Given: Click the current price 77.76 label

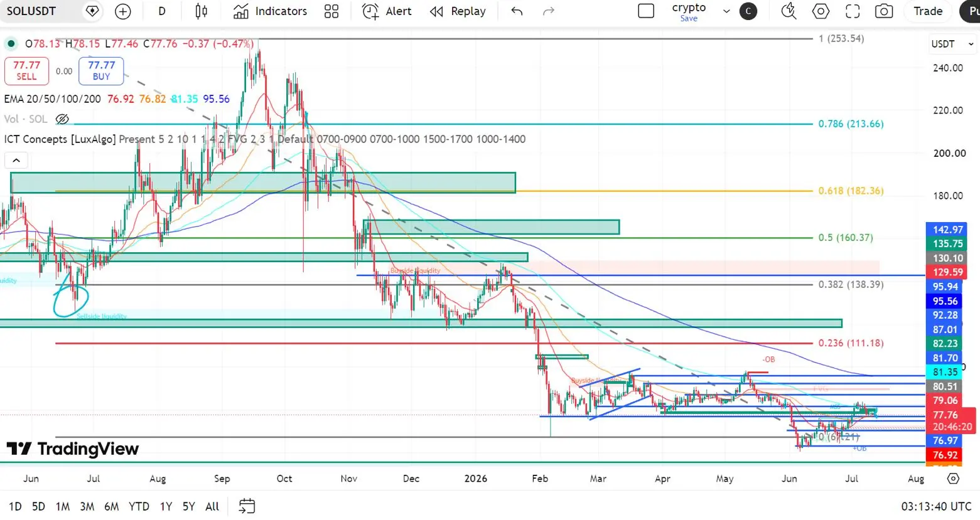Looking at the screenshot, I should [950, 421].
